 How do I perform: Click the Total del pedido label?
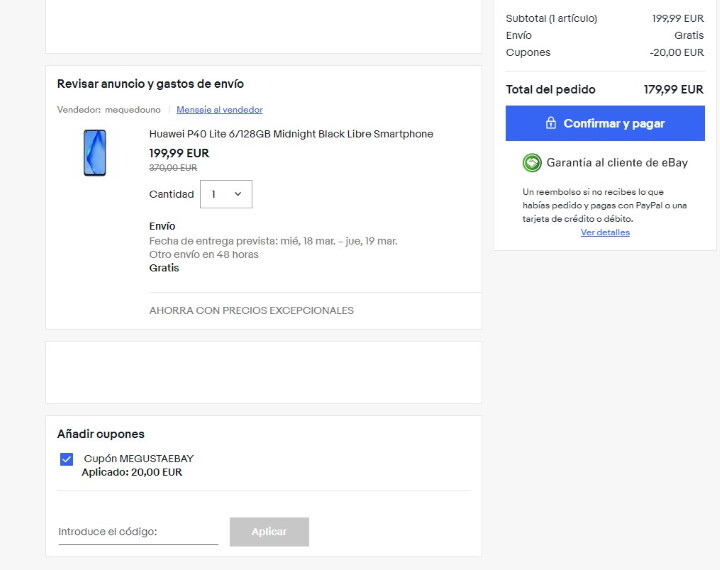(x=551, y=89)
